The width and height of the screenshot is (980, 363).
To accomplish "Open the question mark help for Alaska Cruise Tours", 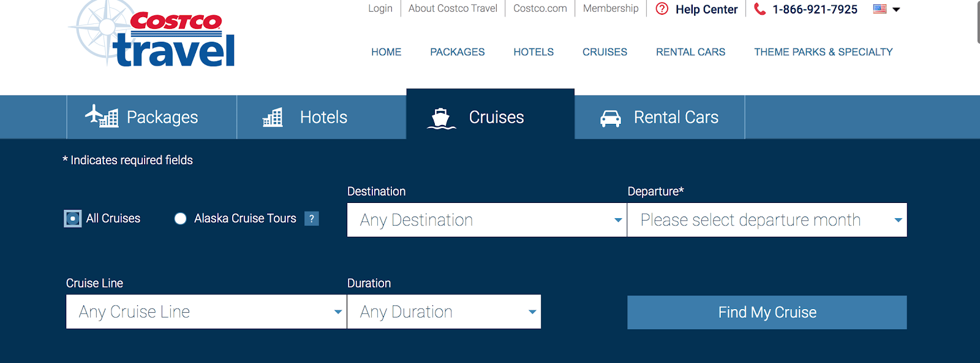I will tap(312, 218).
